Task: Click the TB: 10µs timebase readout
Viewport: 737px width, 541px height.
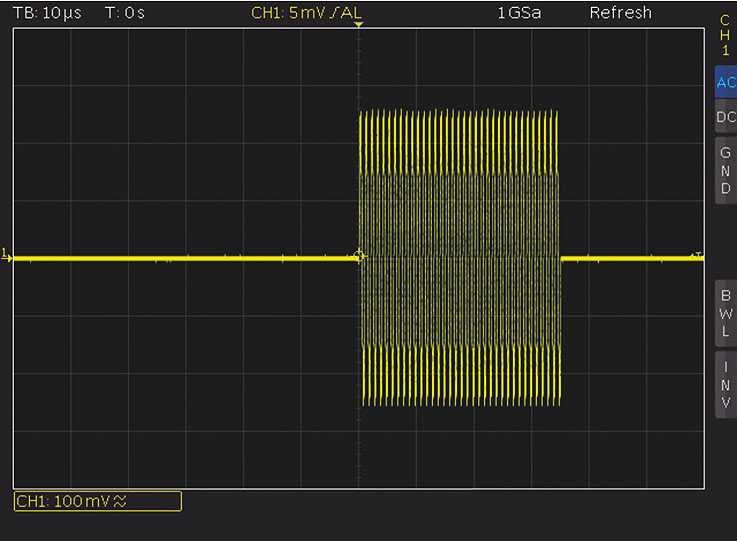Action: (x=47, y=13)
